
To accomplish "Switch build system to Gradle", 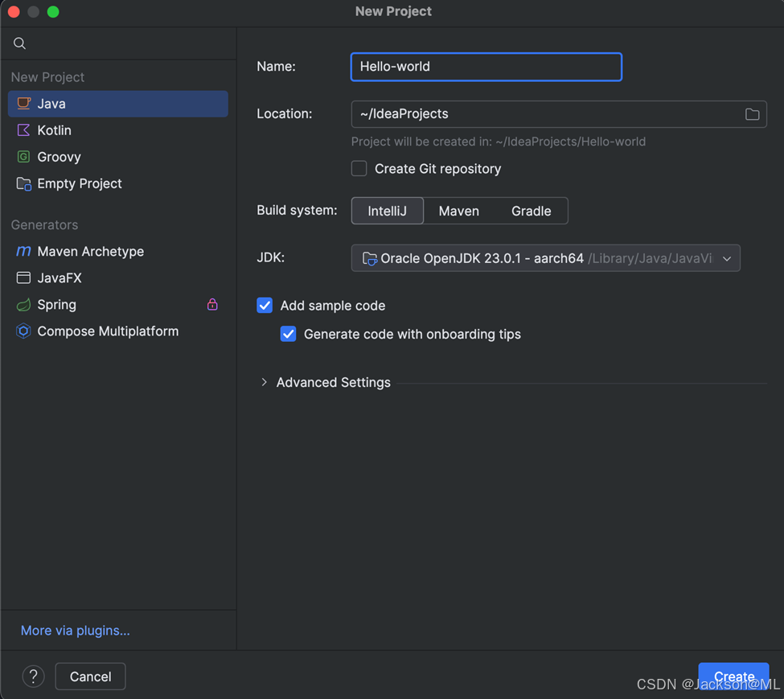I will 531,211.
